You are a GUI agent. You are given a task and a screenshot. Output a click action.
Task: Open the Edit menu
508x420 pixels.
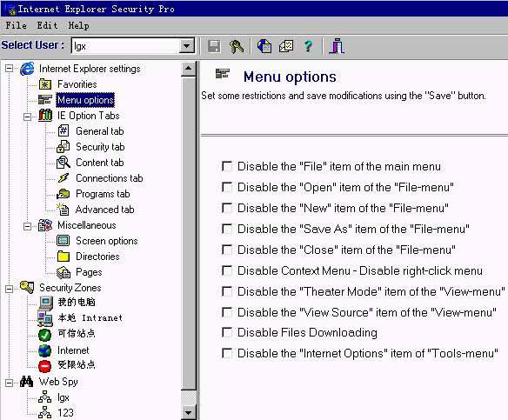coord(47,25)
